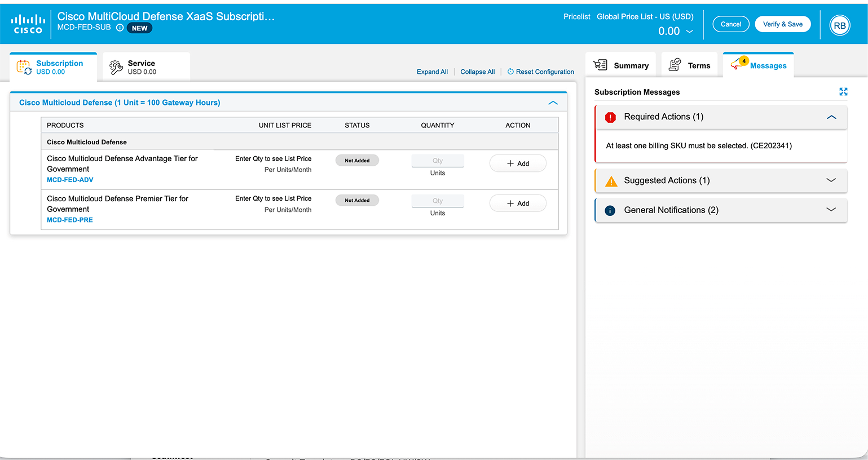This screenshot has width=868, height=460.
Task: Expand the General Notifications section
Action: pyautogui.click(x=831, y=210)
